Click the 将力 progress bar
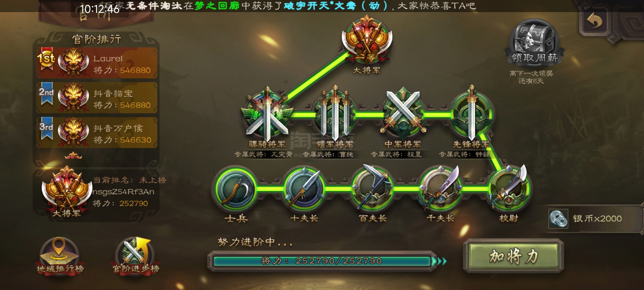The height and width of the screenshot is (290, 644). point(322,261)
